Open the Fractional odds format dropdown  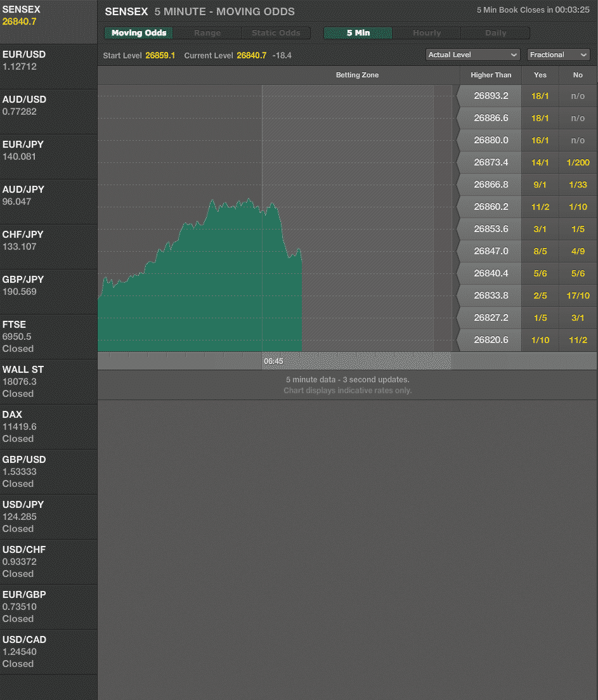coord(558,55)
